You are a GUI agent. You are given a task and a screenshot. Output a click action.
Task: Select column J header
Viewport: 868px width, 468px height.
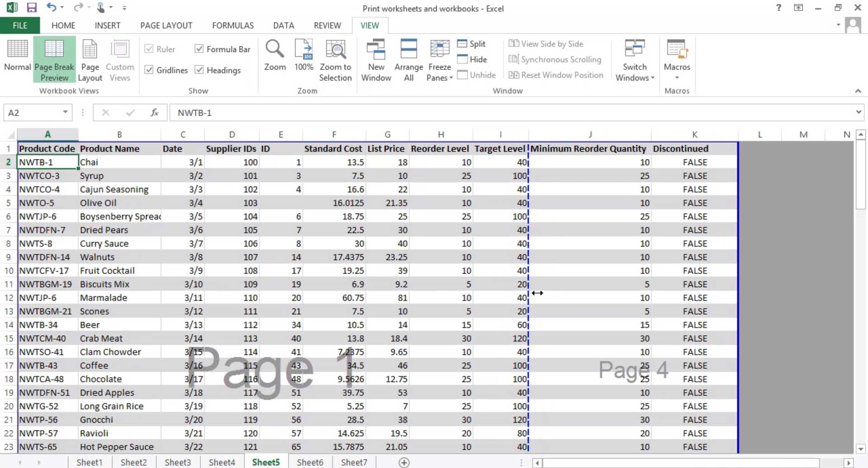pos(590,135)
